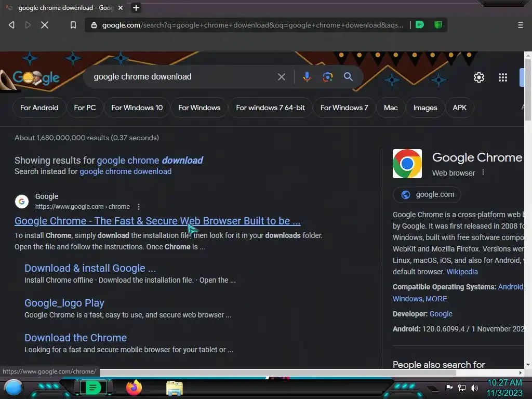
Task: Open the green note extension icon in toolbar
Action: pos(420,24)
